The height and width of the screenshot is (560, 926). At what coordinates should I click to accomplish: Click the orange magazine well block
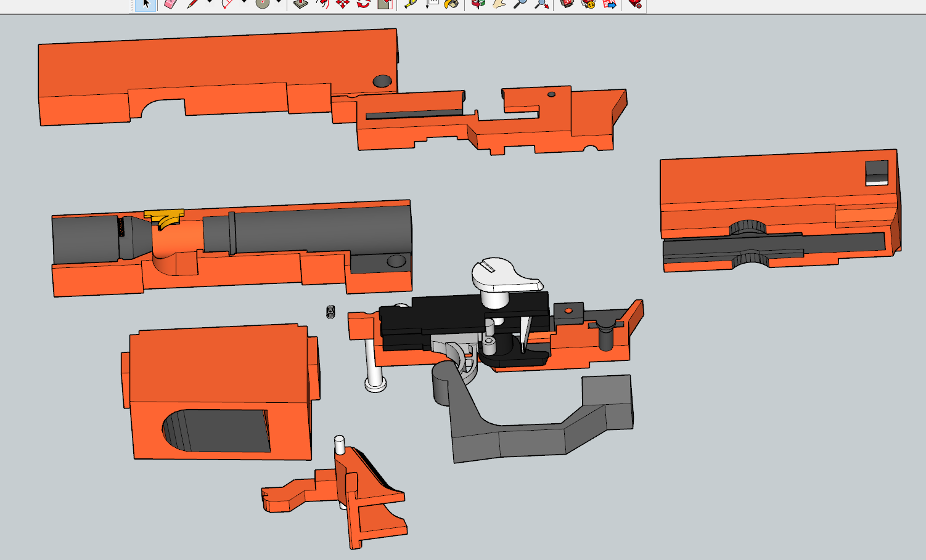click(221, 392)
